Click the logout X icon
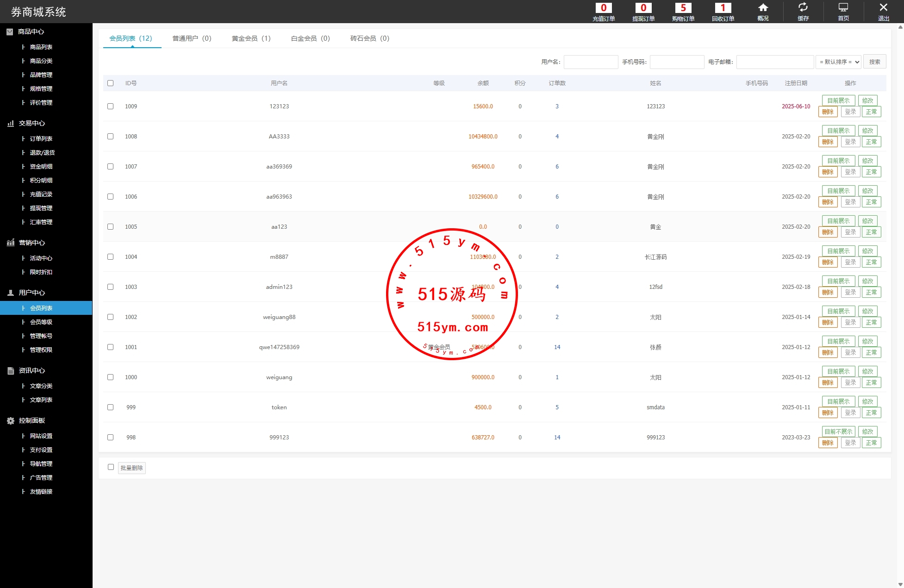This screenshot has height=588, width=904. coord(883,11)
